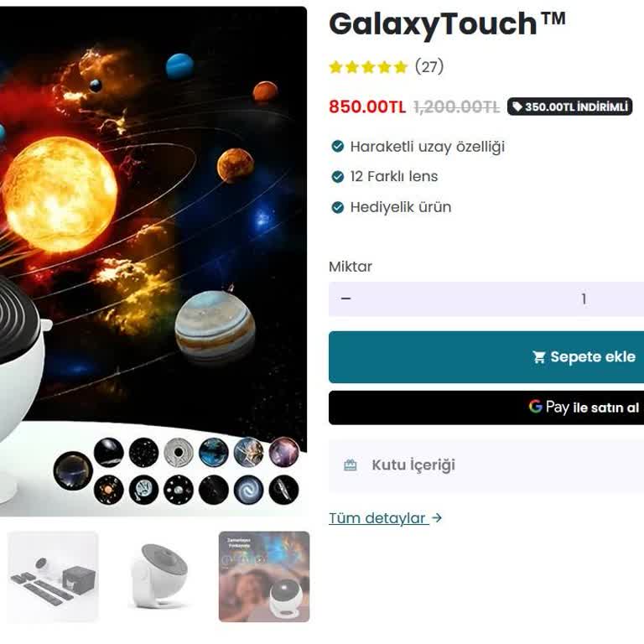Select the white projector thumbnail image
644x644 pixels.
159,577
